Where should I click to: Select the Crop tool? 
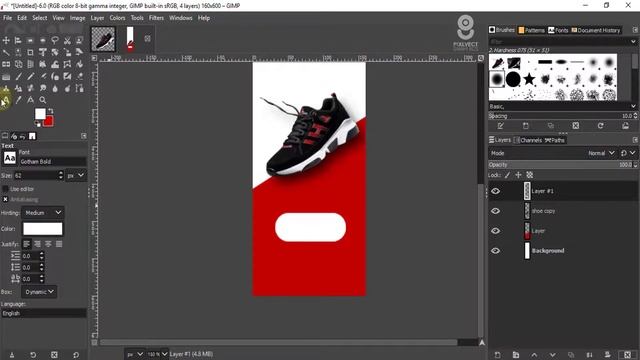(x=30, y=52)
